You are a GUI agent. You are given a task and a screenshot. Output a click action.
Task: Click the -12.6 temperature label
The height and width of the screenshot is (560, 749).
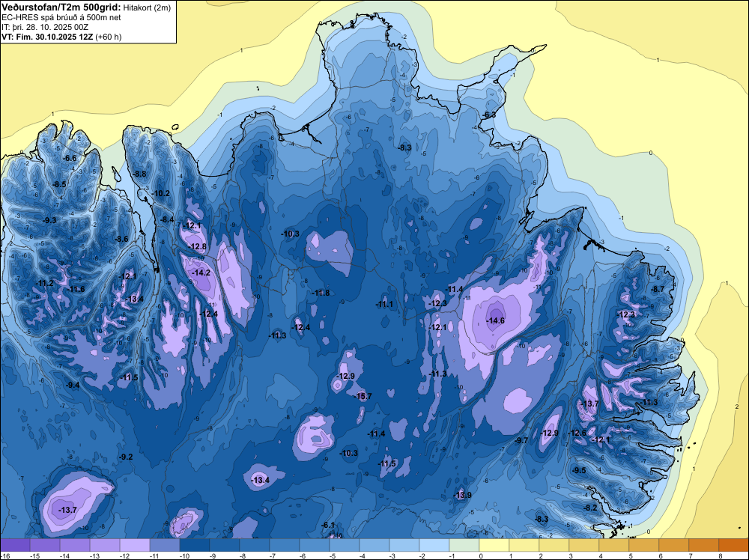pyautogui.click(x=577, y=433)
